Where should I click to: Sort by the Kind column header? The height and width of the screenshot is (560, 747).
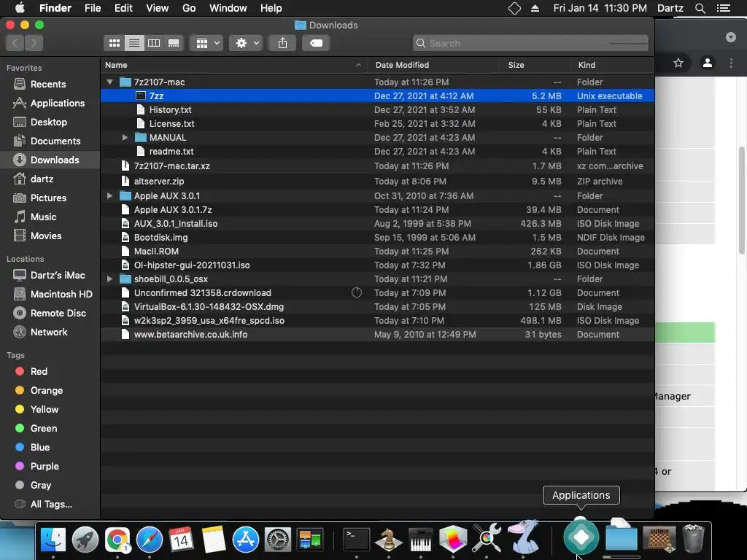(x=612, y=65)
